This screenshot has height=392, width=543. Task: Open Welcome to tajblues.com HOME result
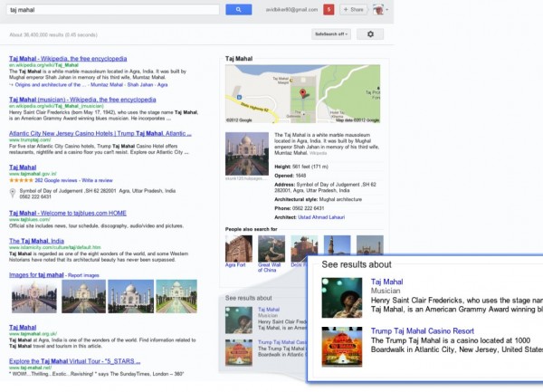68,213
